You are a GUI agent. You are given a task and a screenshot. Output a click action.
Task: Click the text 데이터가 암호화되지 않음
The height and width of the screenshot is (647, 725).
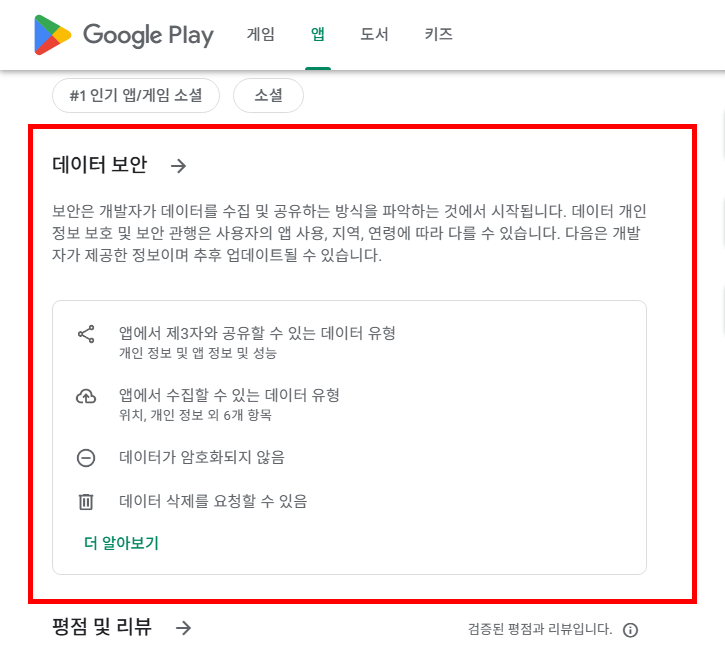click(x=202, y=457)
